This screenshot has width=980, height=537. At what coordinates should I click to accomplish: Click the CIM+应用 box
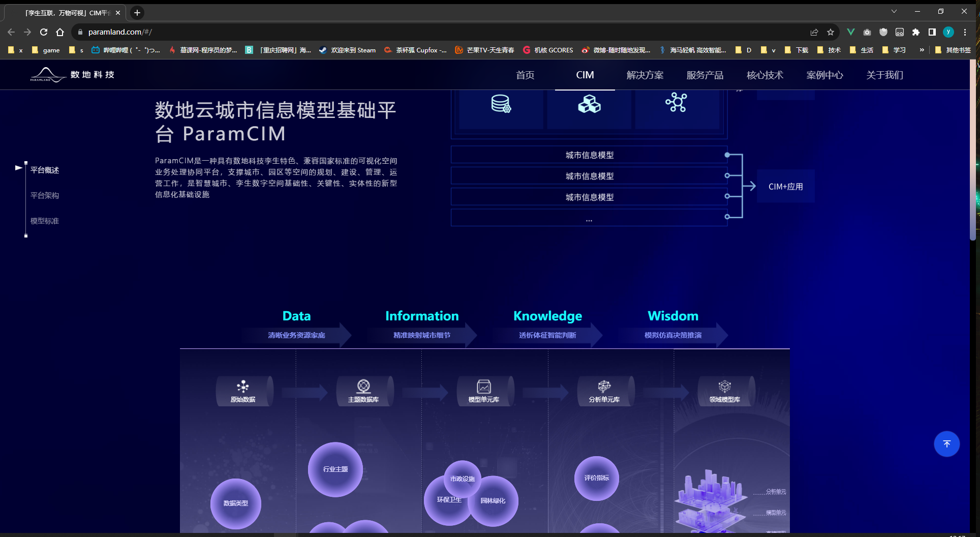(786, 187)
